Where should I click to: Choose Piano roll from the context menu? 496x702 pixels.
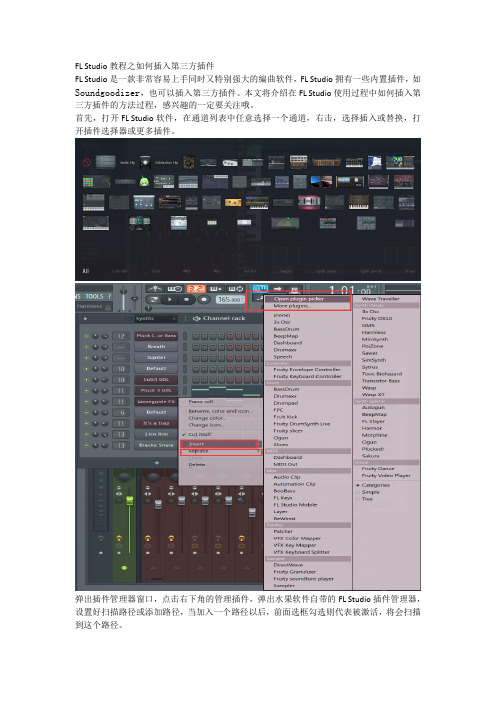click(x=201, y=402)
